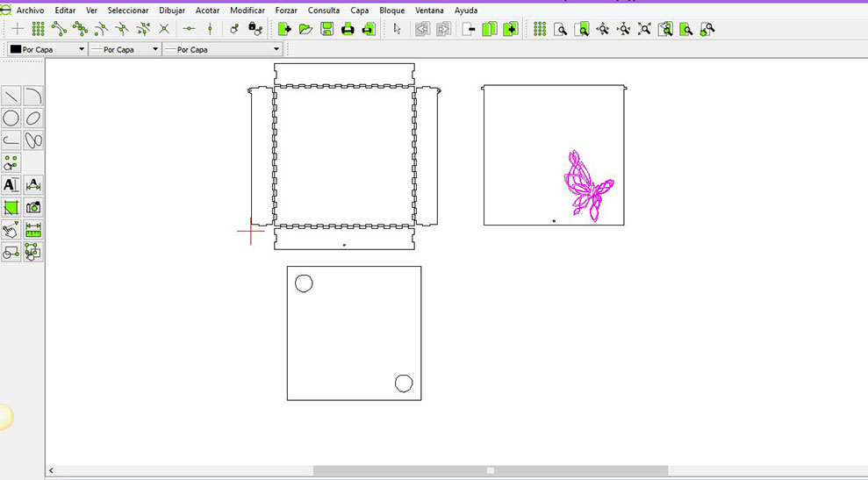The width and height of the screenshot is (868, 480).
Task: Undo the last action
Action: coord(422,29)
